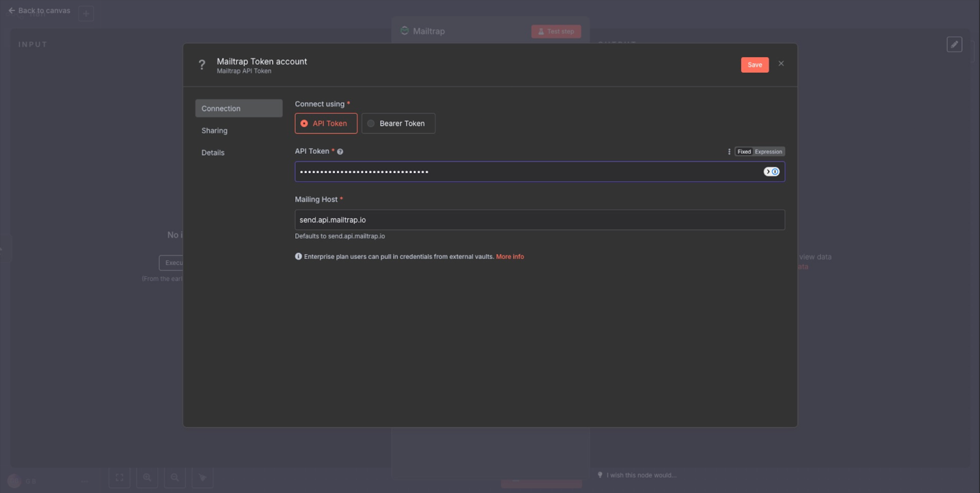The image size is (980, 493).
Task: Click the fit-to-view icon on canvas
Action: pos(119,478)
